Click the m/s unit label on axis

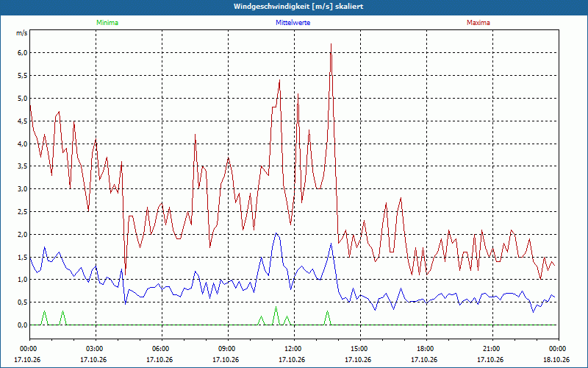[x=22, y=33]
